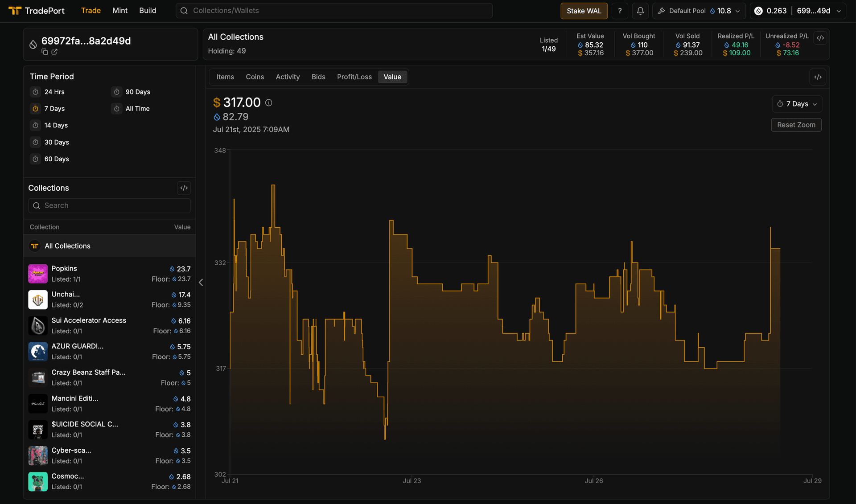Screen dimensions: 856x504
Task: Switch time period to 14 Days
Action: (55, 125)
